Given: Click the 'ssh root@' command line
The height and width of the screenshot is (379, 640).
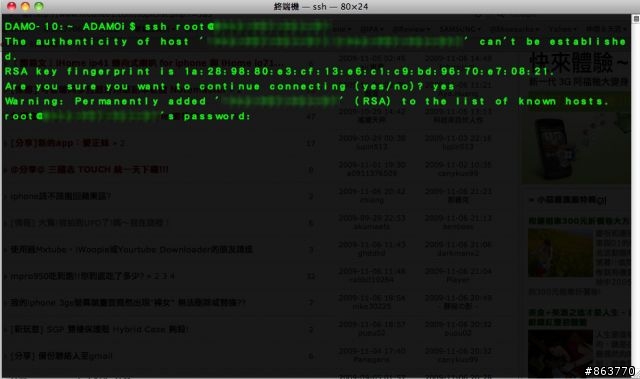Looking at the screenshot, I should click(x=167, y=27).
